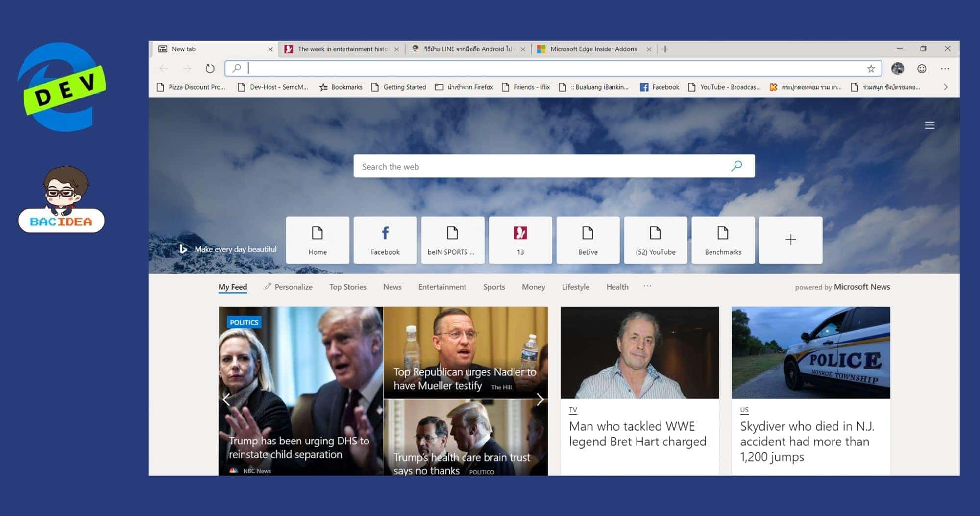Open Trump's health care brain trust story
Screen dimensions: 980x516
click(465, 438)
